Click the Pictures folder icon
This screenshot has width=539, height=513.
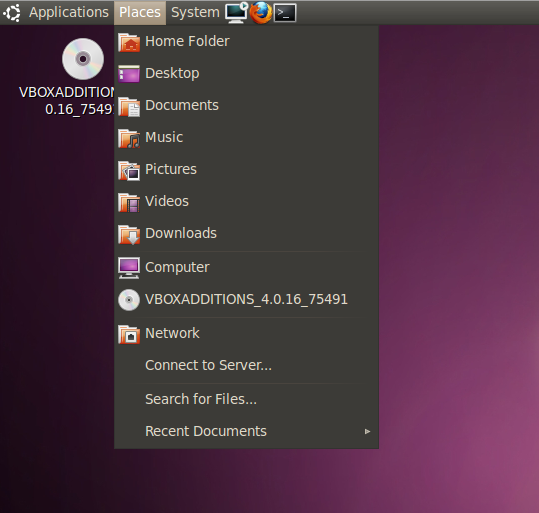tap(129, 170)
